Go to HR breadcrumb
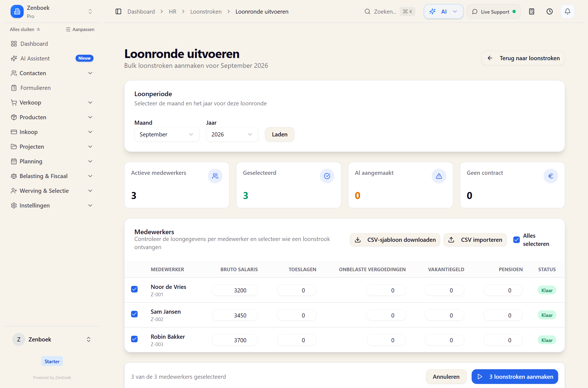The width and height of the screenshot is (588, 388). (173, 11)
